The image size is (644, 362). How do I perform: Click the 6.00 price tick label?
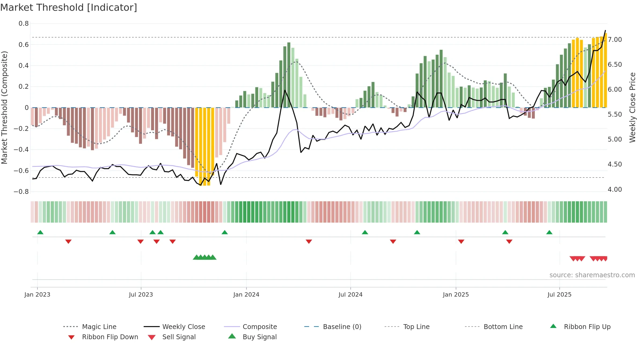615,90
